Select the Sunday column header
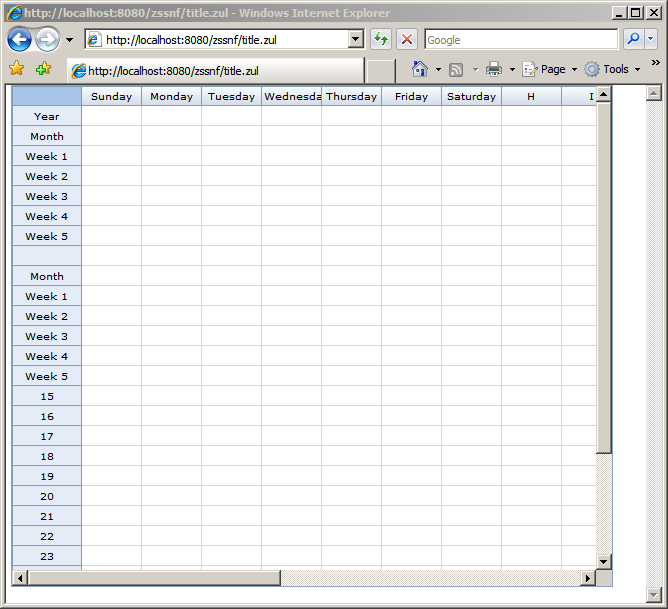Viewport: 668px width, 609px height. pos(112,96)
